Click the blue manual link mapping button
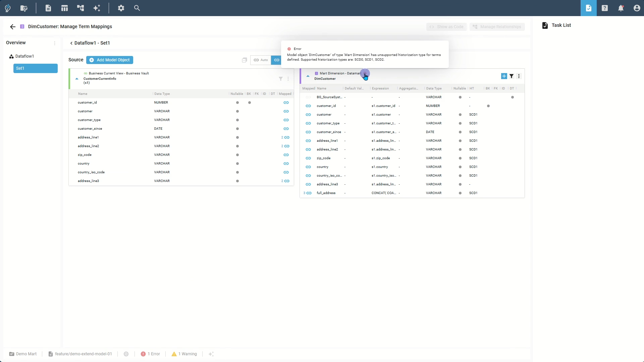The height and width of the screenshot is (362, 644). point(276,60)
